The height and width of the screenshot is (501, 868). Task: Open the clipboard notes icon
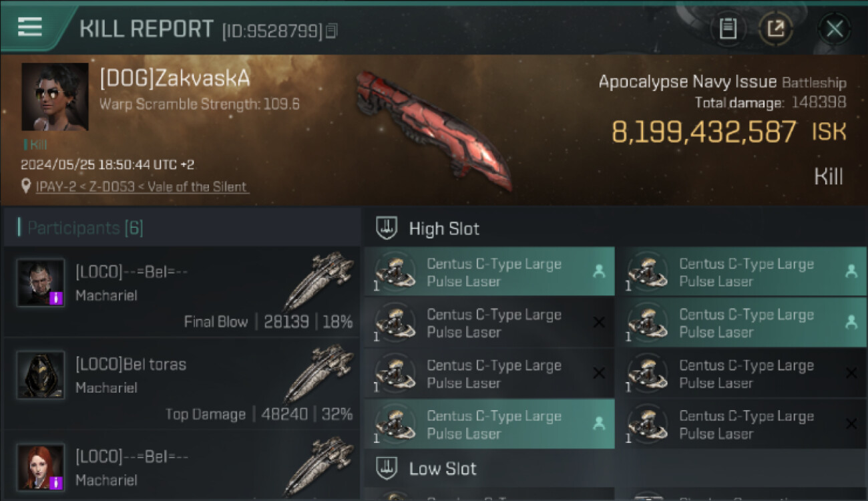[728, 29]
